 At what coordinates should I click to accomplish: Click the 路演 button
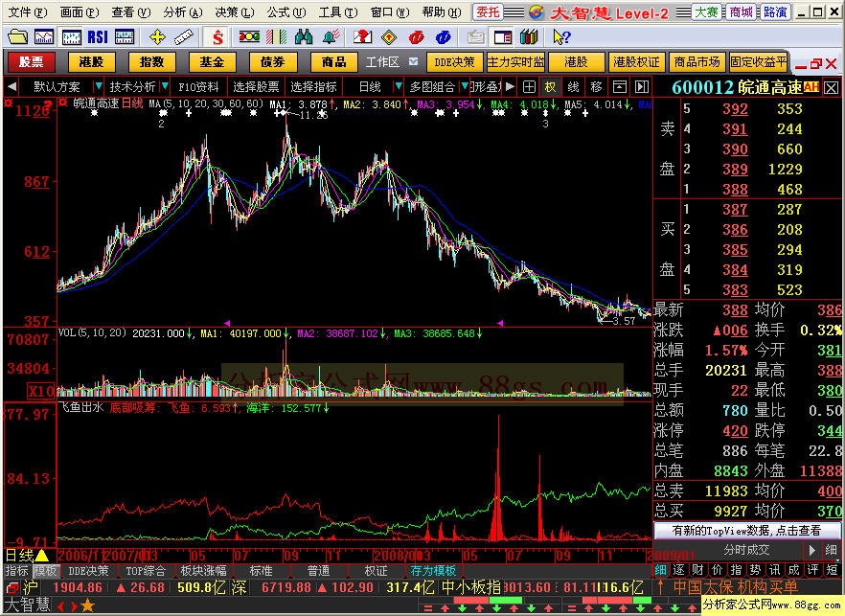[775, 11]
